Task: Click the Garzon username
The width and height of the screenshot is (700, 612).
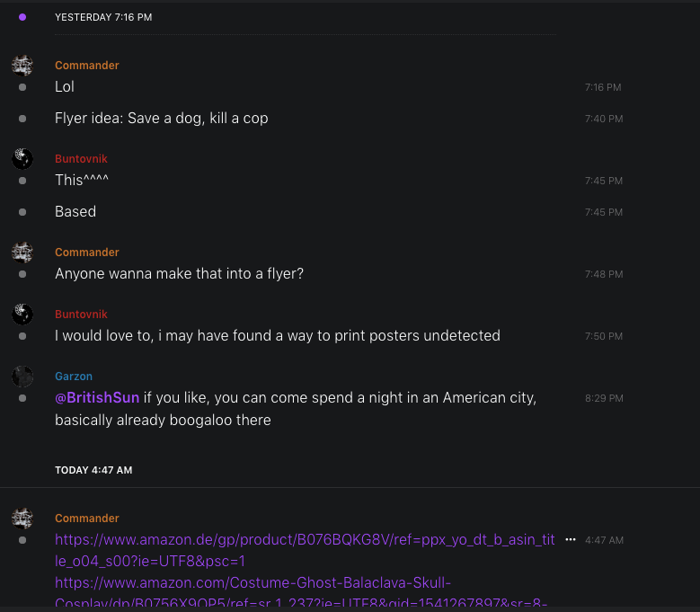Action: (x=74, y=377)
